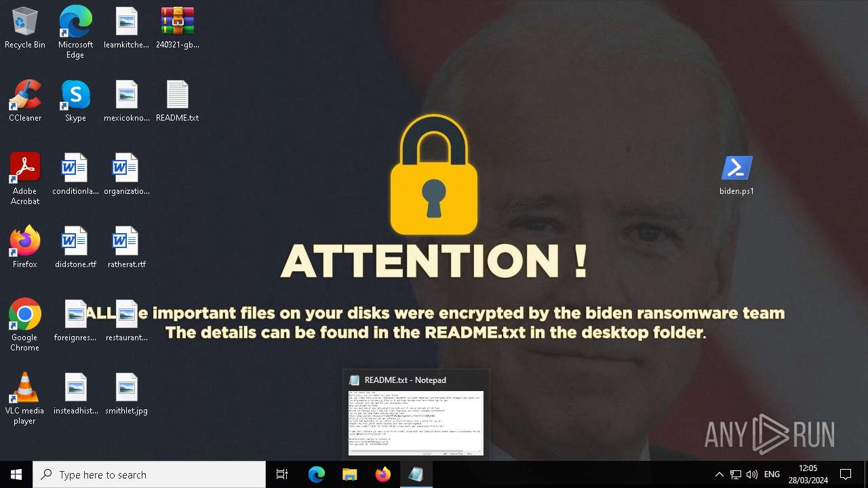Select the organizatio... Word document
The width and height of the screenshot is (868, 488).
[x=126, y=174]
